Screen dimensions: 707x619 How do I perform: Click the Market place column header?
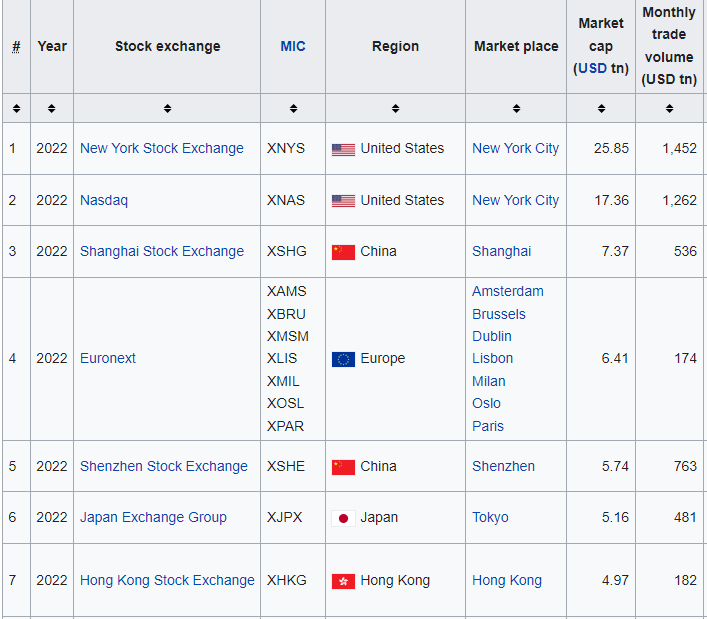click(516, 46)
